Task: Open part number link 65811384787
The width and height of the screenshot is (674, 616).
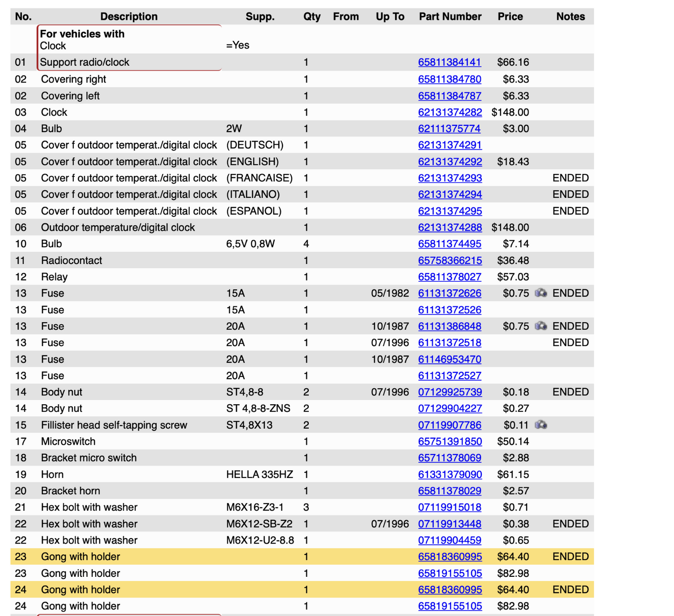Action: [450, 96]
